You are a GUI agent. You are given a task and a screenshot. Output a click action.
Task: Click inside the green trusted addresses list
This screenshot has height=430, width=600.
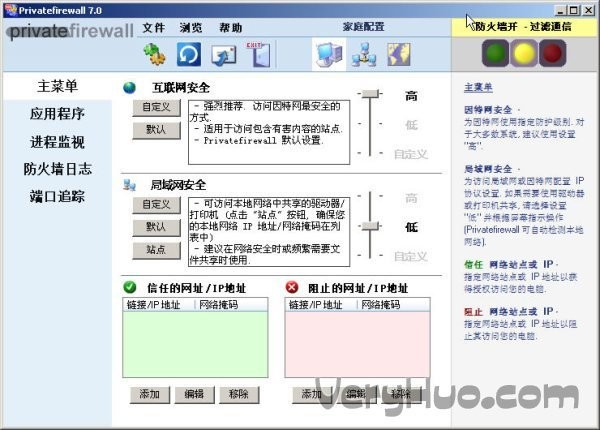(195, 344)
